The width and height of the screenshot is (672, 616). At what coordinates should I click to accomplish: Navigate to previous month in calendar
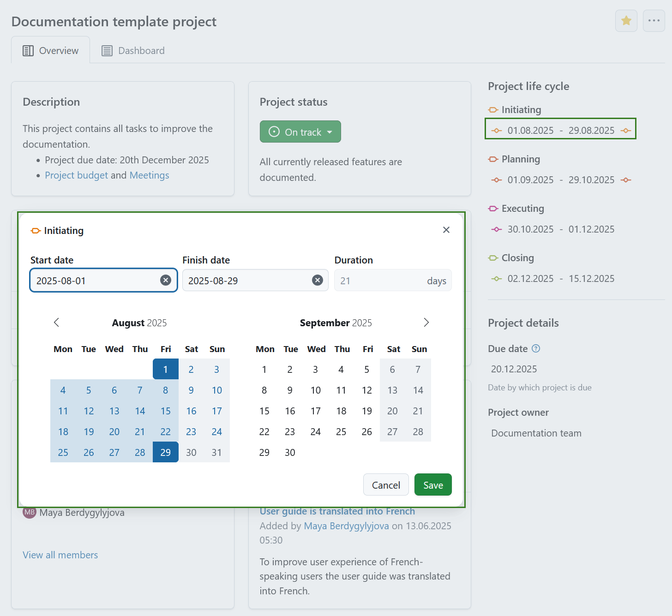(x=56, y=323)
